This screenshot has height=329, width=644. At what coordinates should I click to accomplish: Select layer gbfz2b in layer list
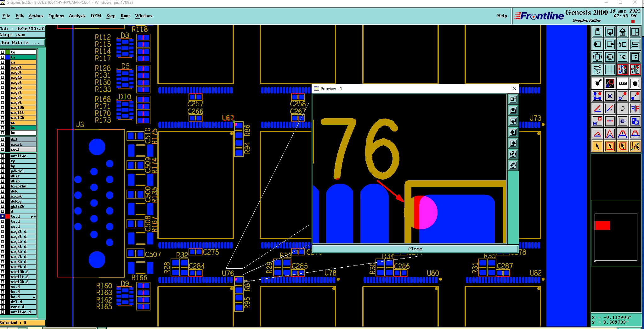(23, 206)
